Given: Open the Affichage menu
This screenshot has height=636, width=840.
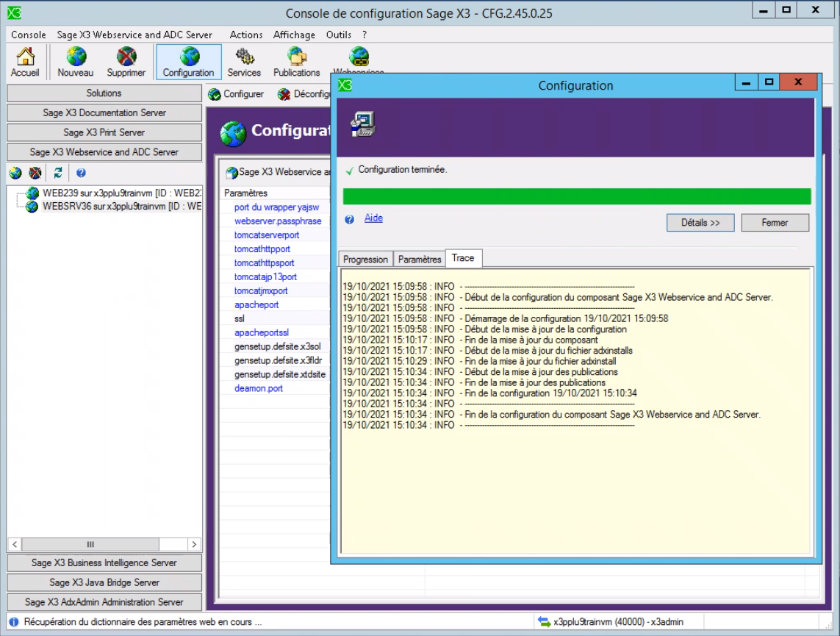Looking at the screenshot, I should coord(294,35).
